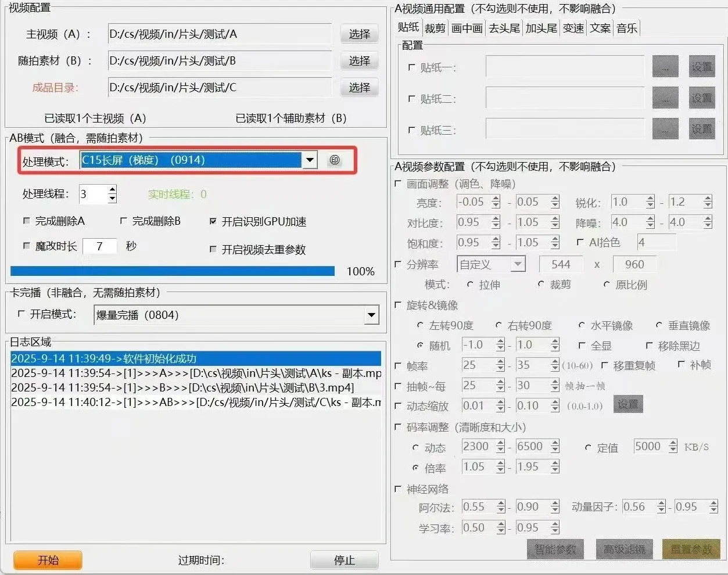Click the 魔改时长 input showing 7
Viewport: 728px width, 575px height.
click(99, 246)
